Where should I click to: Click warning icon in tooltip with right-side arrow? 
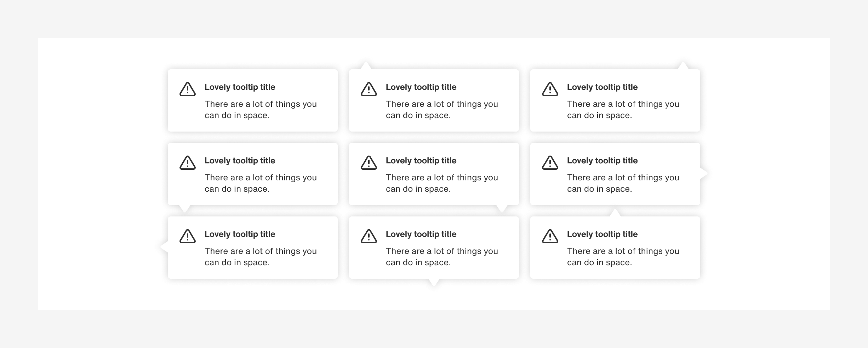pyautogui.click(x=550, y=163)
